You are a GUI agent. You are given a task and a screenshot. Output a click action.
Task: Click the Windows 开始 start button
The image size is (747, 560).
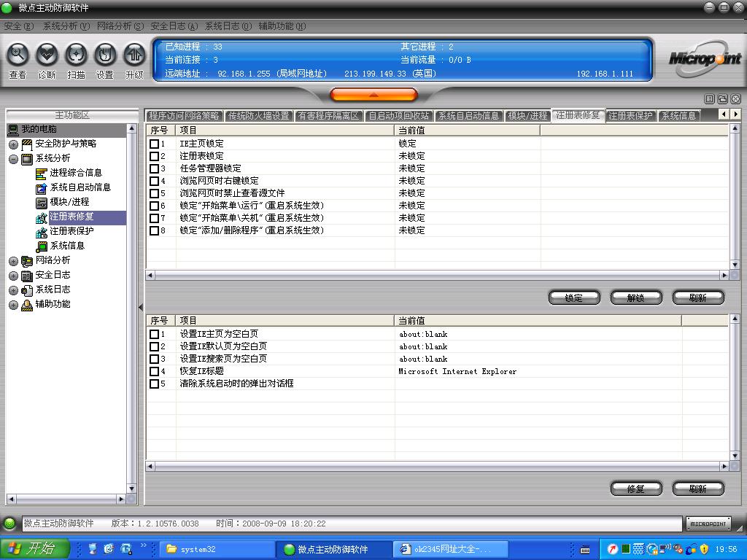34,548
